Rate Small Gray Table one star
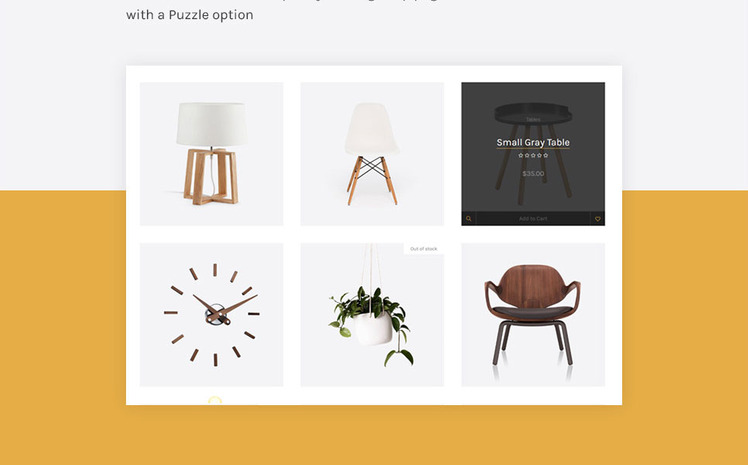The image size is (748, 465). tap(521, 155)
